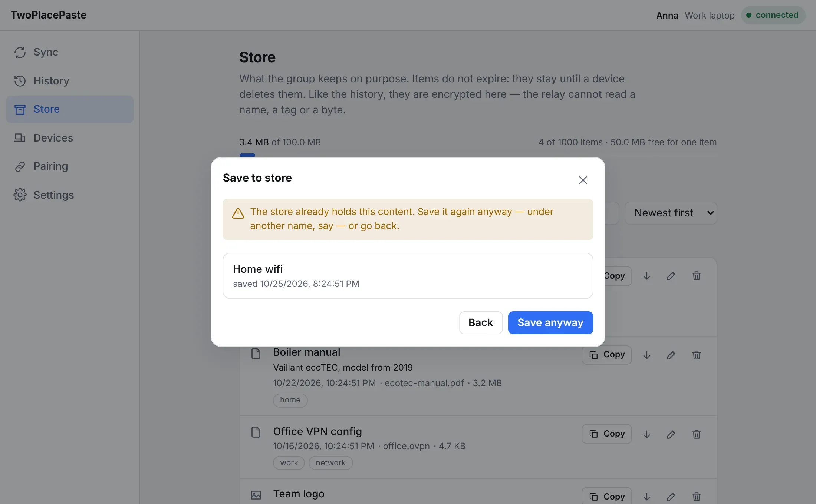Click the work tag on Office VPN config
The image size is (816, 504).
point(289,463)
